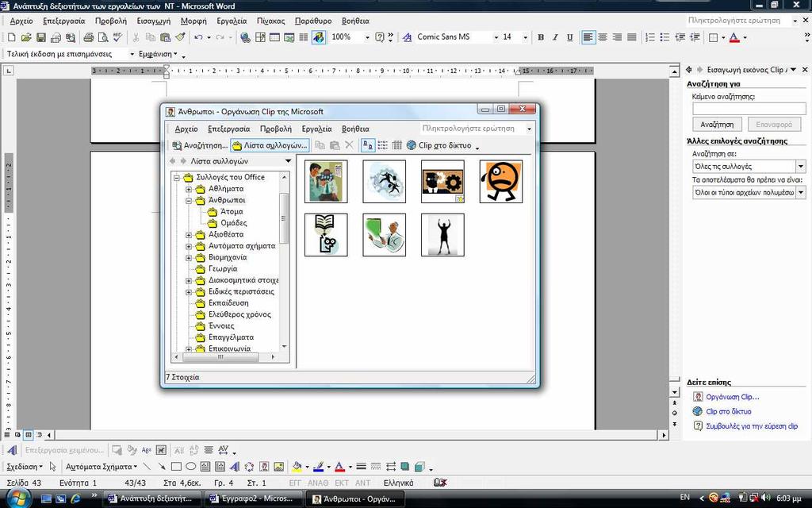Create a new blank document

(11, 37)
